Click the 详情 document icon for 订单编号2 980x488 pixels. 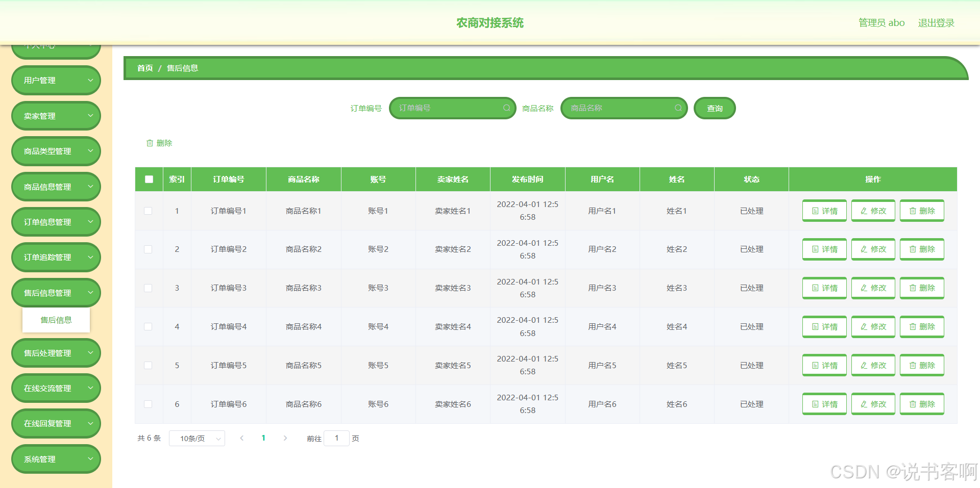click(815, 249)
